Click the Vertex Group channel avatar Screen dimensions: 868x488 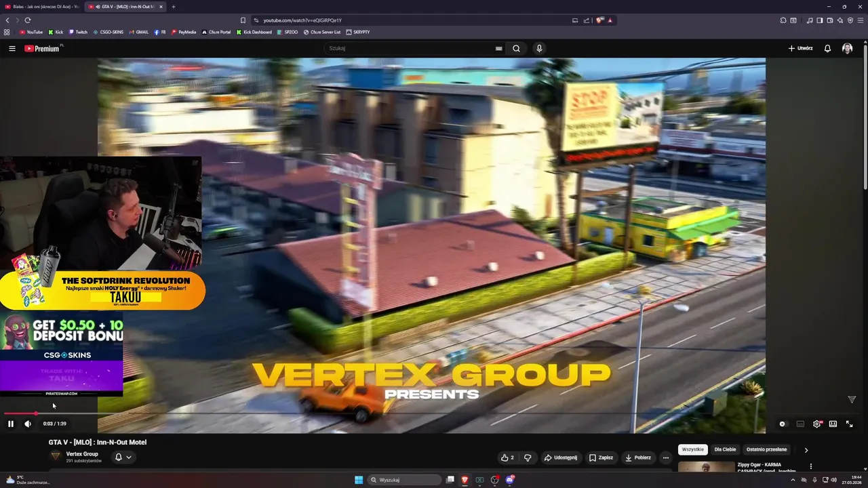(x=56, y=456)
